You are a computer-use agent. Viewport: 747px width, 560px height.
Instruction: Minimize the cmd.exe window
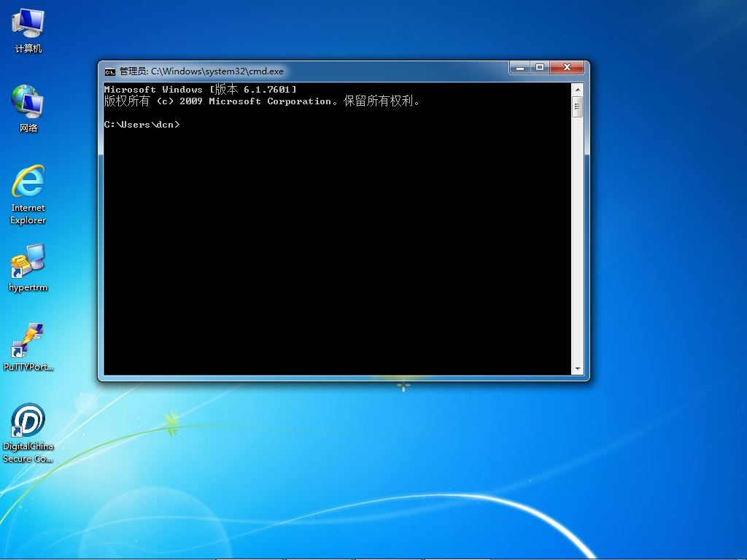[x=519, y=68]
